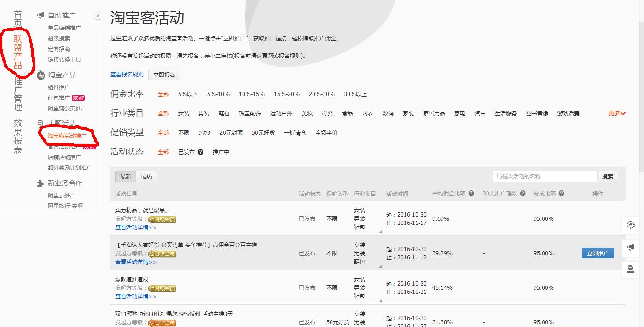The image size is (644, 327).
Task: Open the customer service headset icon on right edge
Action: click(631, 225)
